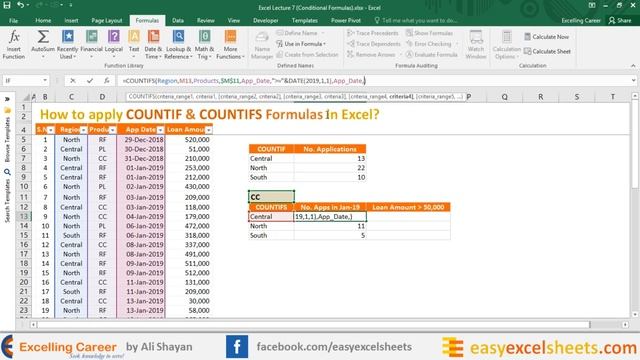Click the fx button beside formula bar

pyautogui.click(x=107, y=81)
